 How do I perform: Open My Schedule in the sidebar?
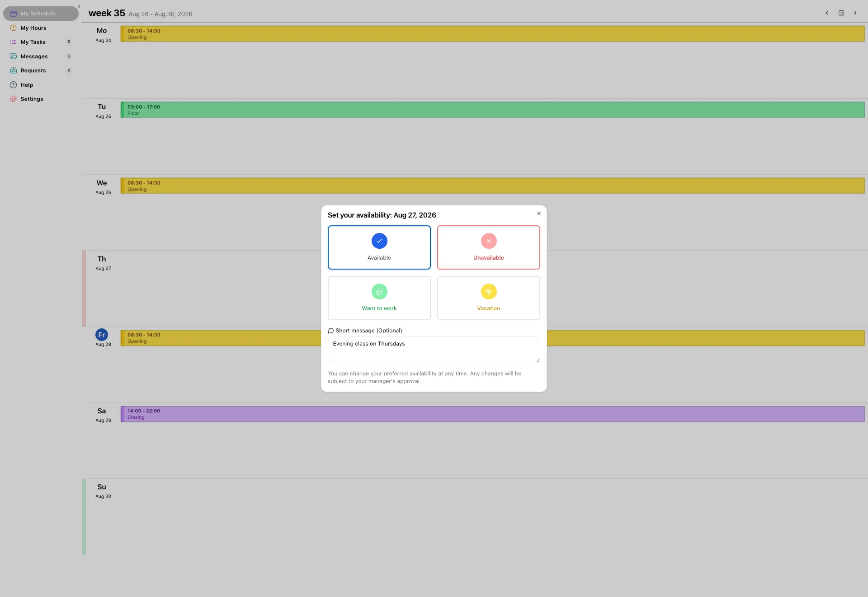[41, 14]
